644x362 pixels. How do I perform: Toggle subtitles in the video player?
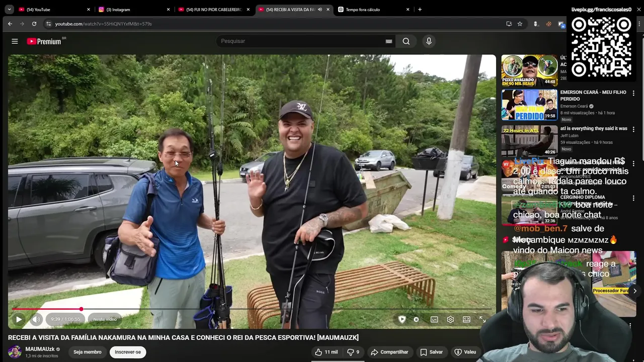pyautogui.click(x=434, y=319)
